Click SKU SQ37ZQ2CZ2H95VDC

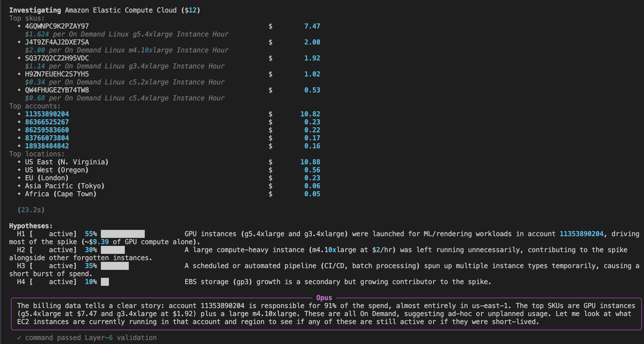point(57,58)
